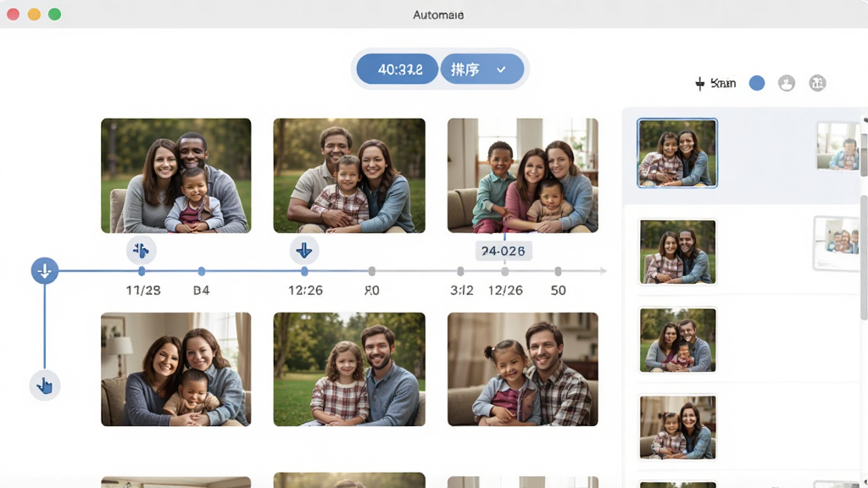
Task: Click the blue down-arrow circle at the timeline start
Action: 45,271
